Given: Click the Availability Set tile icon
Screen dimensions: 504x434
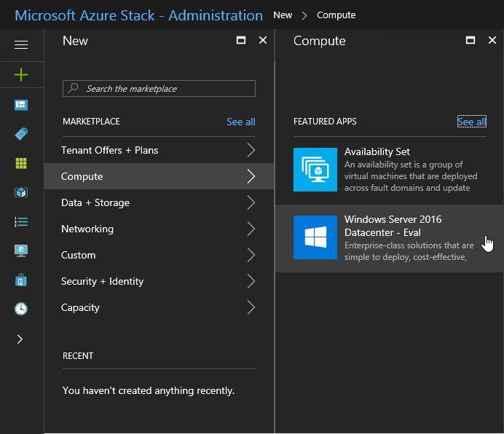Looking at the screenshot, I should pyautogui.click(x=315, y=170).
